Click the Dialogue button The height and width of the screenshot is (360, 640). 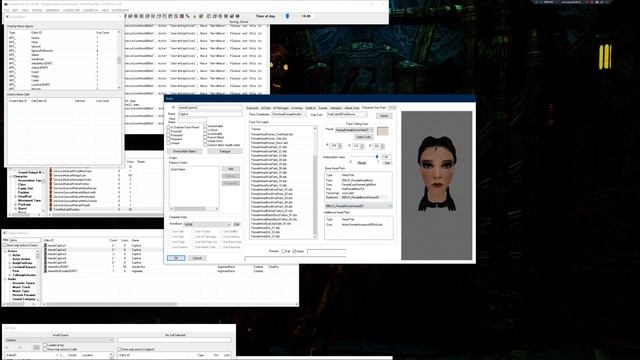(225, 151)
